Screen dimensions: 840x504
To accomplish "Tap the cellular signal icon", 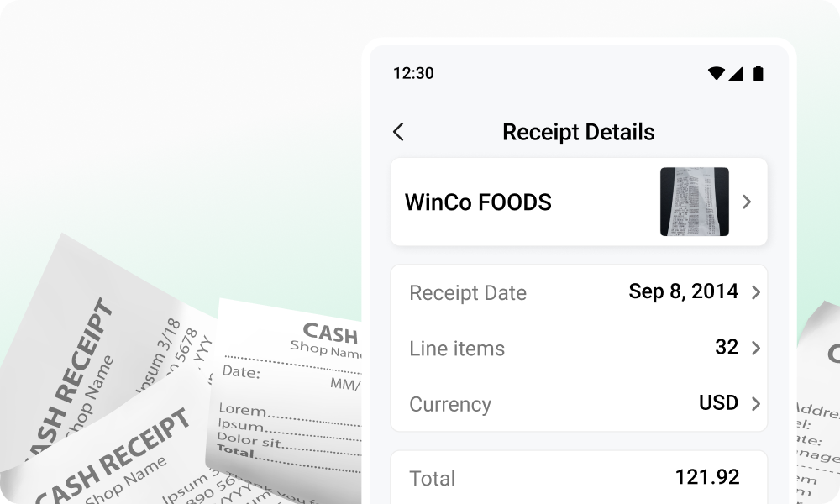I will [x=737, y=74].
